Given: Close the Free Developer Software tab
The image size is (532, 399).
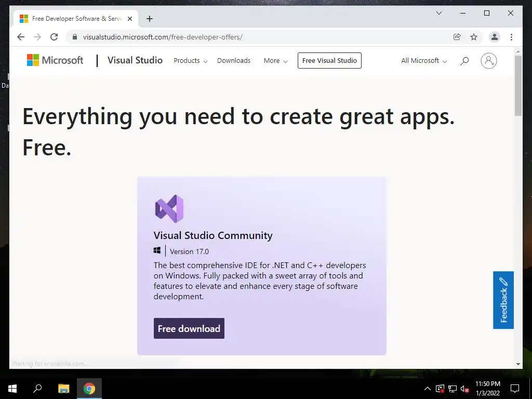Looking at the screenshot, I should pyautogui.click(x=129, y=19).
